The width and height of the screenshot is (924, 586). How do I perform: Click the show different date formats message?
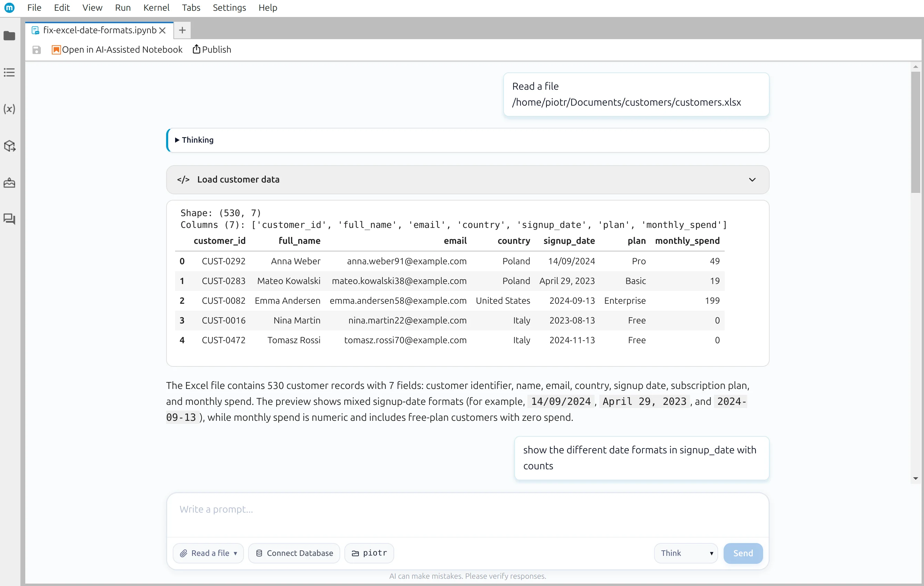point(642,458)
